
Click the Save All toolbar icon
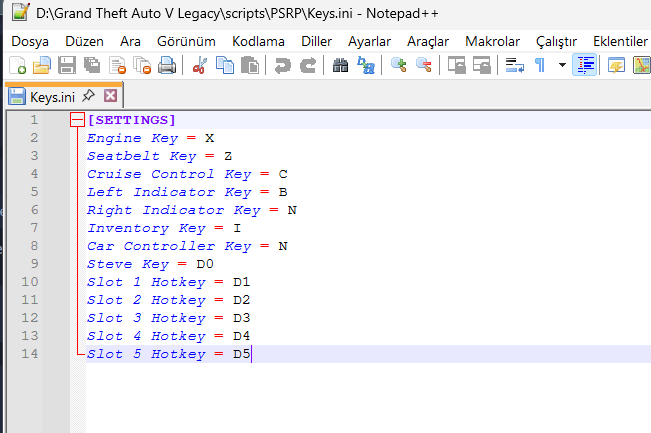click(92, 65)
